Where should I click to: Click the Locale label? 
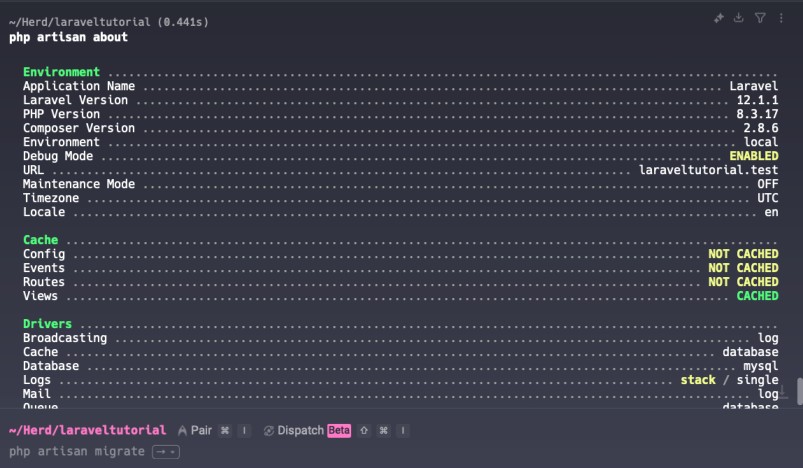[x=44, y=212]
